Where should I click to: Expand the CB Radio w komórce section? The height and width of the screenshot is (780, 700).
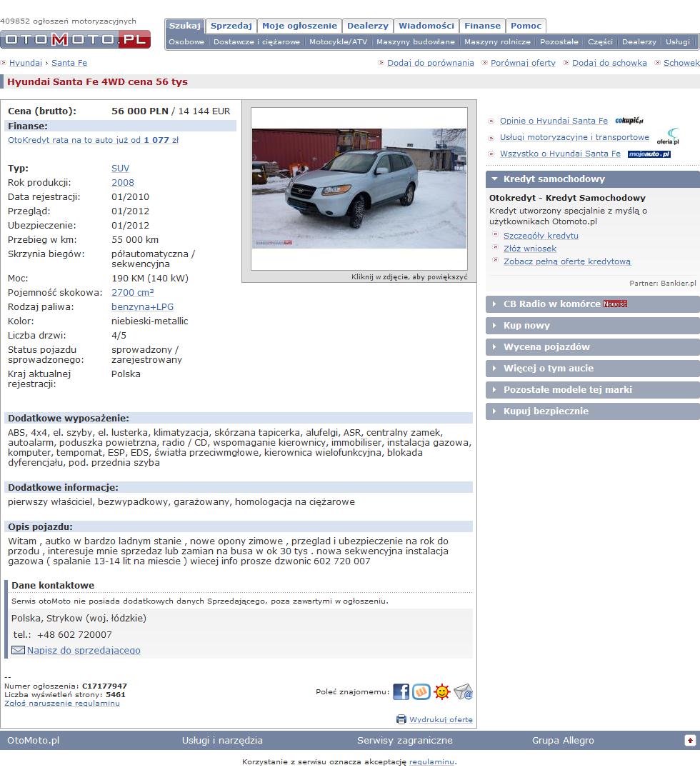593,304
